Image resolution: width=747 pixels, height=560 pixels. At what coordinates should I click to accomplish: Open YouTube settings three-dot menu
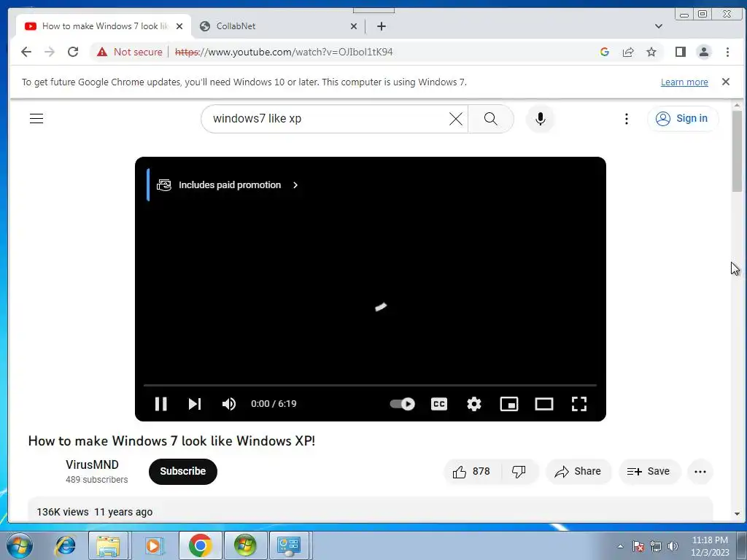(627, 119)
